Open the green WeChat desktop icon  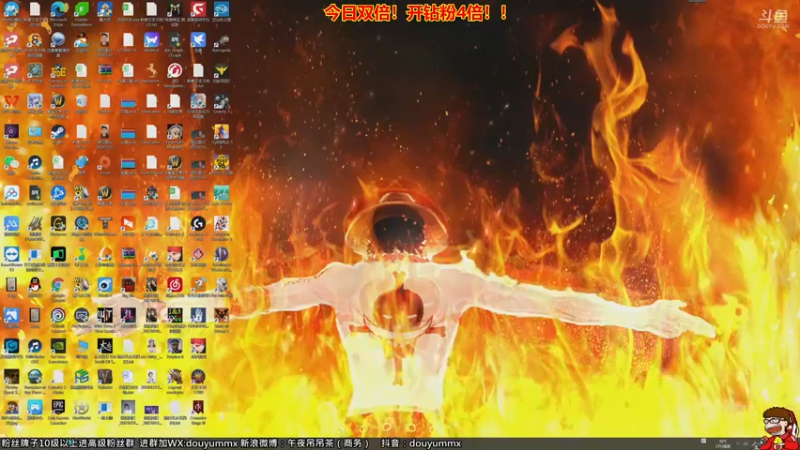[11, 162]
